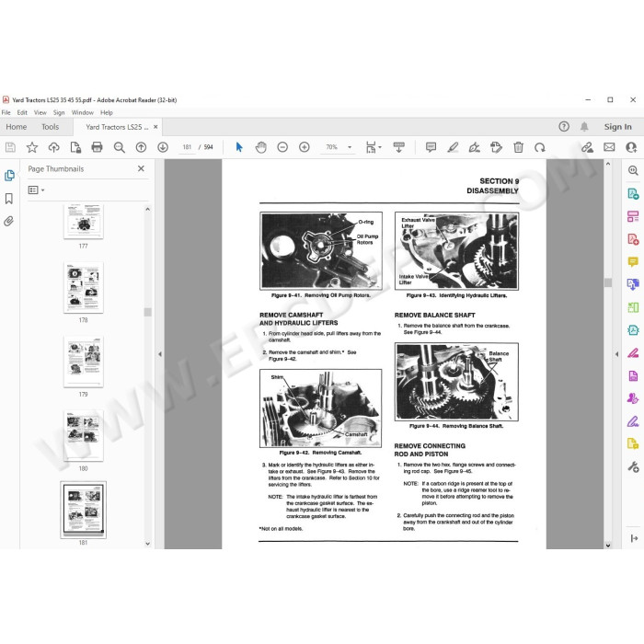644x644 pixels.
Task: Open the Comment tool in the right pane
Action: [633, 261]
